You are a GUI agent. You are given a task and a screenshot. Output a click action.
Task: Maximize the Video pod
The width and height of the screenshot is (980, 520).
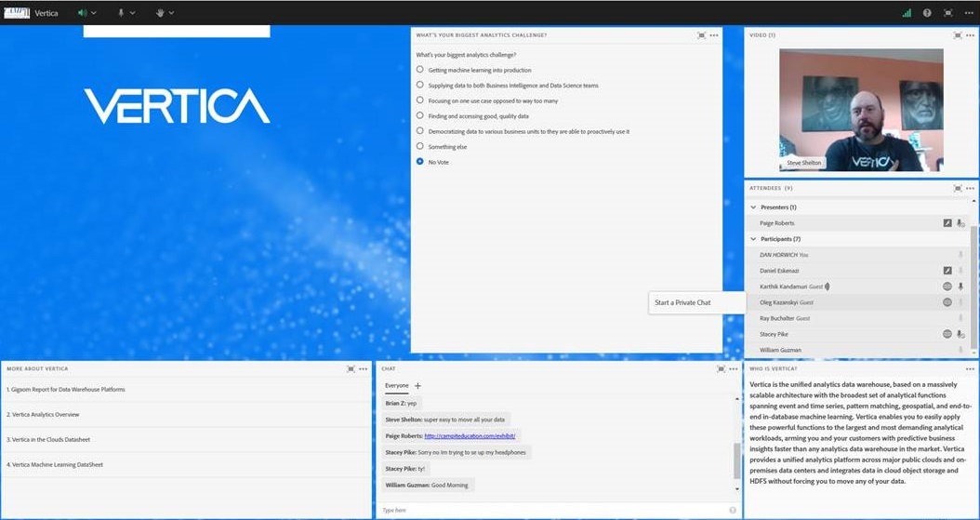click(958, 35)
